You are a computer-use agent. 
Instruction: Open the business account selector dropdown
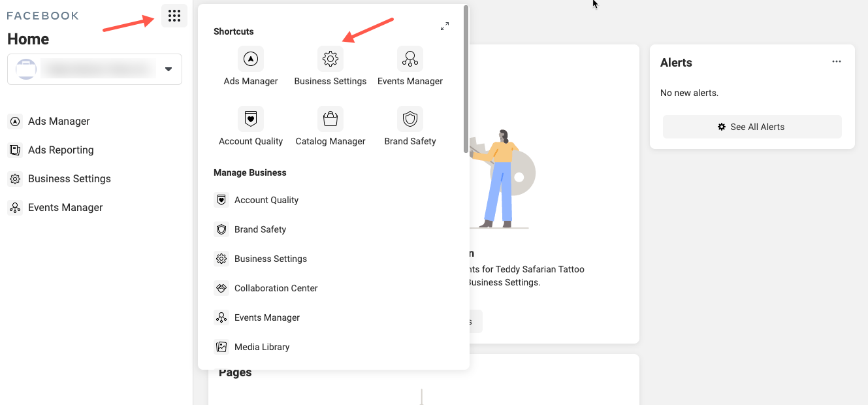169,69
